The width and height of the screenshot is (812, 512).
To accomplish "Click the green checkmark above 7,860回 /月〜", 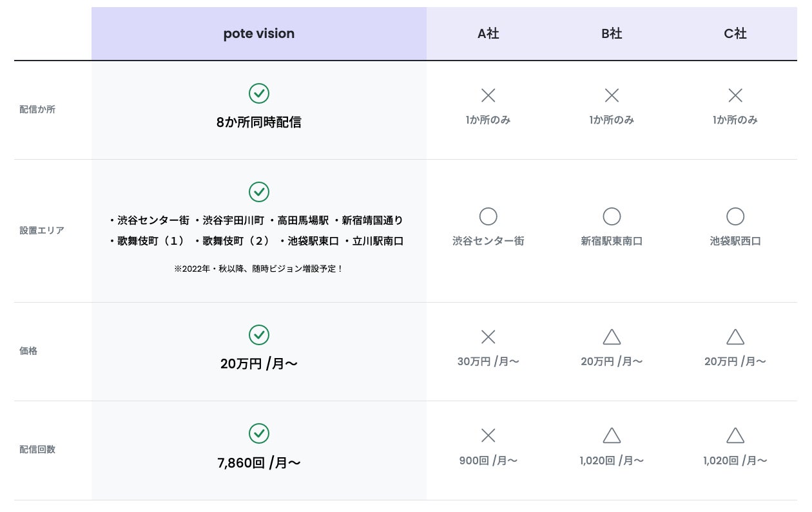I will click(258, 433).
